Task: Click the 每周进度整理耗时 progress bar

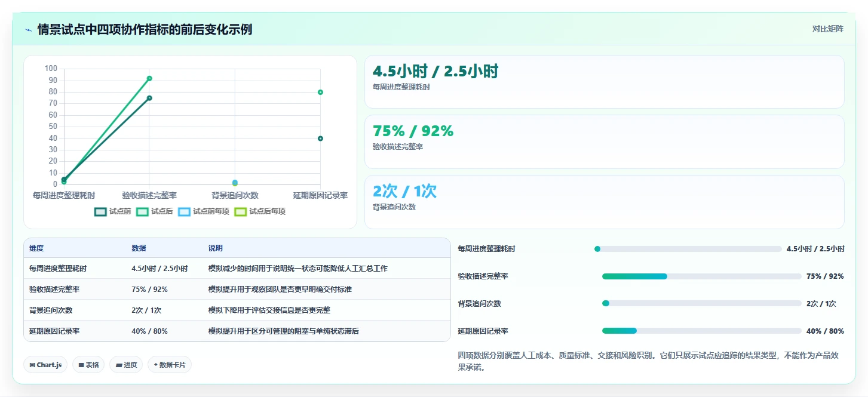Action: click(688, 249)
